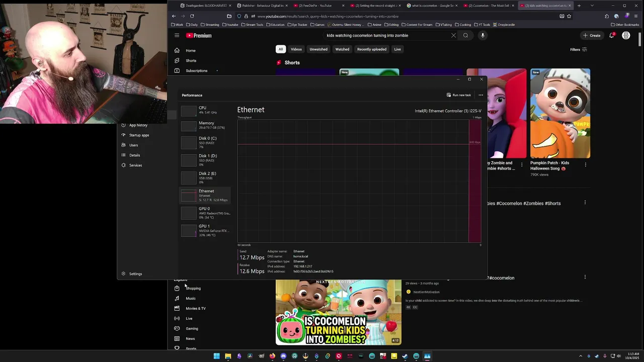Open the Stream Tools bookmarks folder
This screenshot has height=362, width=644.
tap(252, 25)
